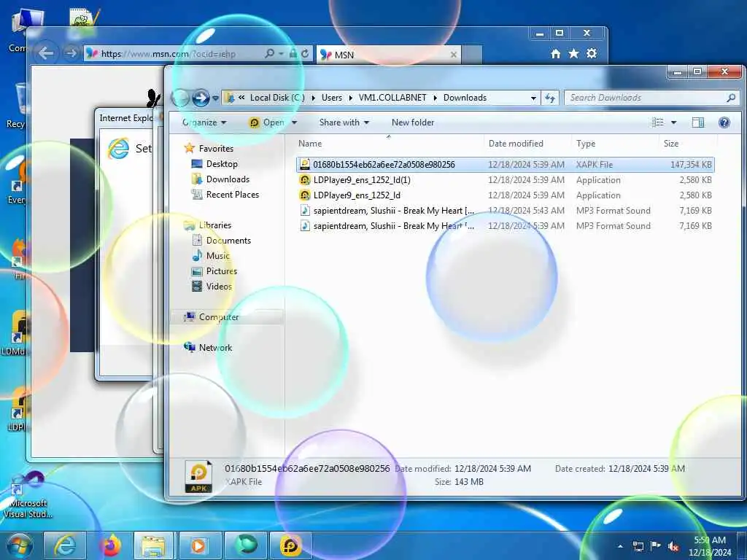Open the Windows Start menu
The image size is (747, 560).
click(20, 545)
